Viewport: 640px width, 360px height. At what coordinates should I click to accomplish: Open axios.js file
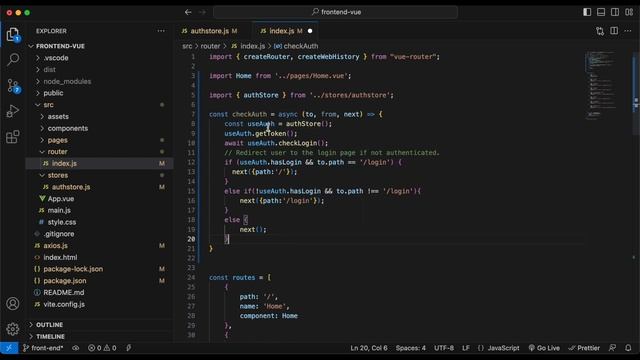(x=55, y=246)
